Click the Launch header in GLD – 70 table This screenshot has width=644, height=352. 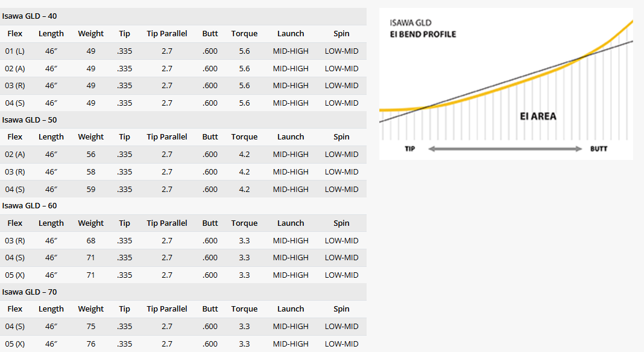tap(291, 309)
